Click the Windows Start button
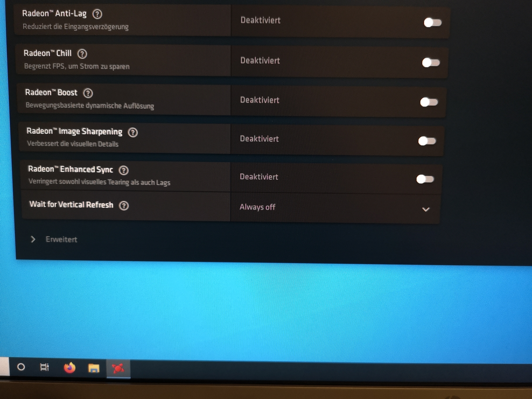 pyautogui.click(x=4, y=366)
